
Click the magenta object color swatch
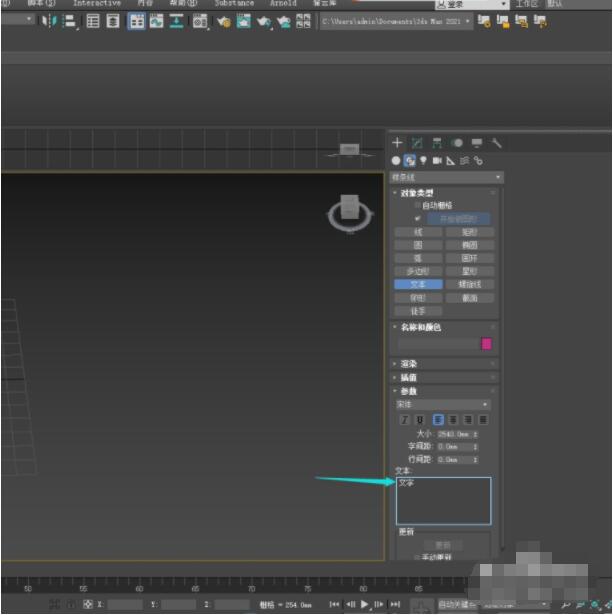[x=486, y=343]
